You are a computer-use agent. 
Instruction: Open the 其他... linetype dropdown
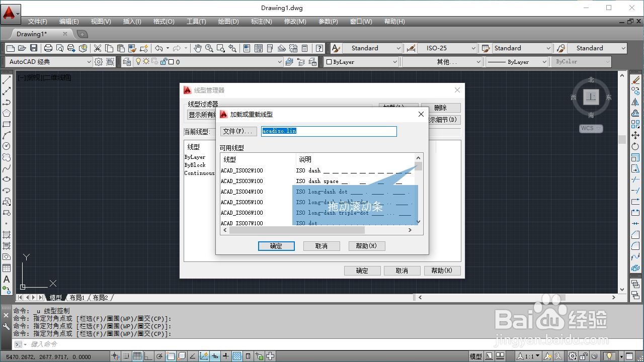coord(479,62)
